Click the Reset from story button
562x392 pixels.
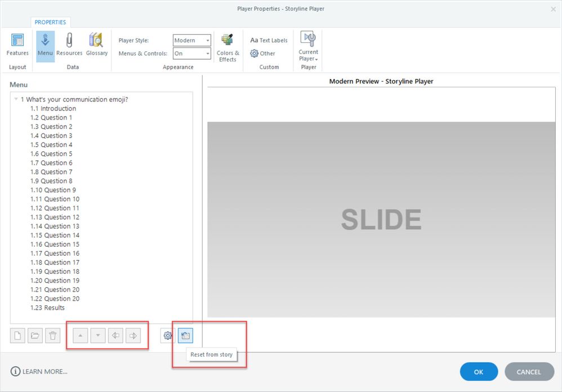pos(185,336)
